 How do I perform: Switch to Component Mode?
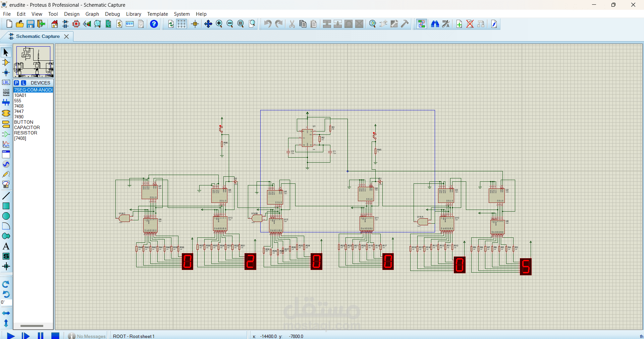pos(6,62)
